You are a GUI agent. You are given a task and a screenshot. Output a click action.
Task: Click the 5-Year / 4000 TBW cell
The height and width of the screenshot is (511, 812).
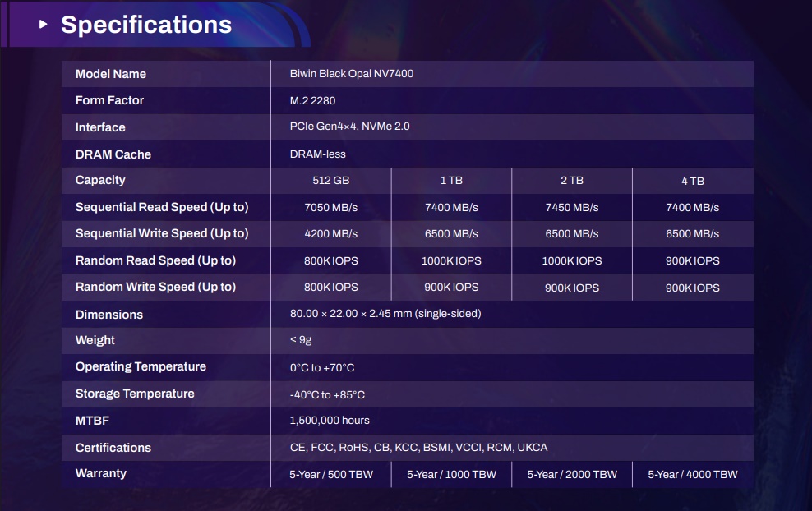click(x=693, y=474)
